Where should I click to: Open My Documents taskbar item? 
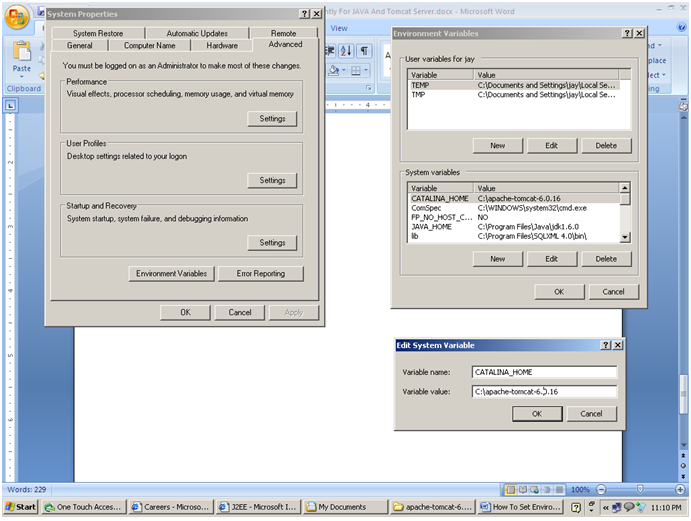coord(345,507)
